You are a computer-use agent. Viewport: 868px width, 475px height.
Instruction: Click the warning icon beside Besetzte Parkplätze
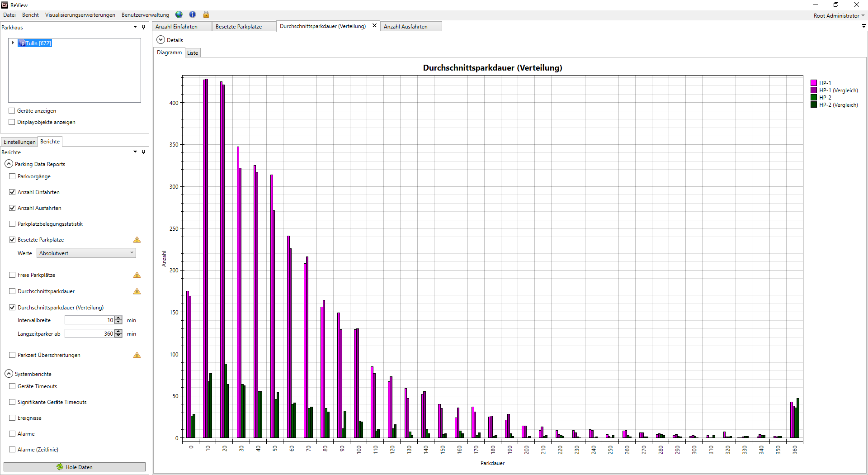click(x=137, y=240)
